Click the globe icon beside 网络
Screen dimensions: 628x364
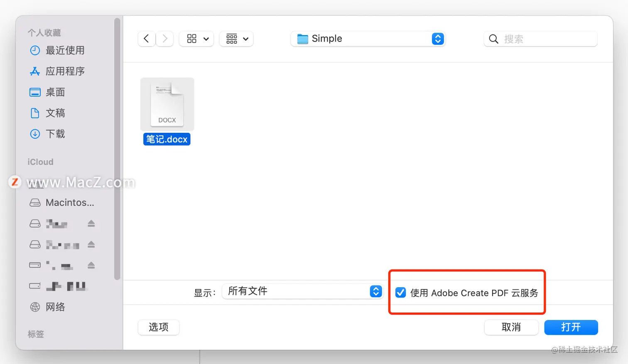coord(35,307)
